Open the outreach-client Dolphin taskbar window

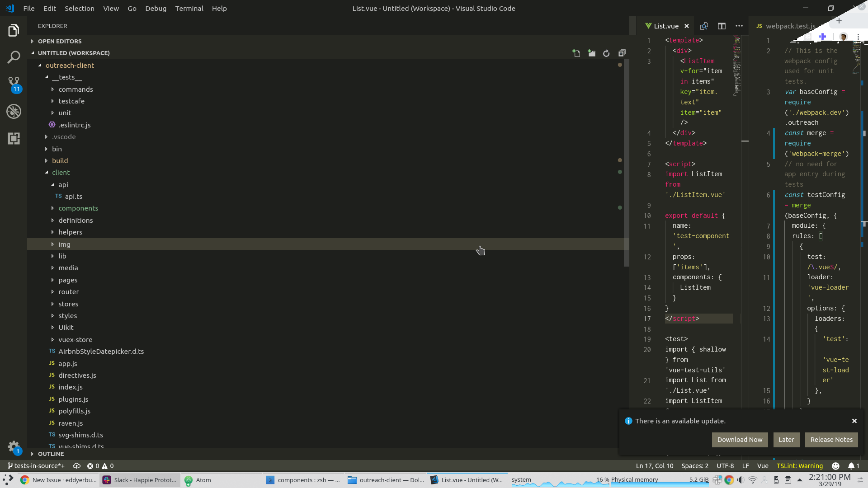pyautogui.click(x=385, y=480)
